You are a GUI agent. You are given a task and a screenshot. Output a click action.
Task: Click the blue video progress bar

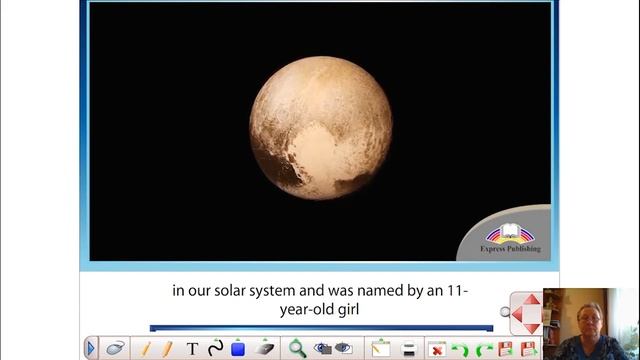tap(322, 328)
